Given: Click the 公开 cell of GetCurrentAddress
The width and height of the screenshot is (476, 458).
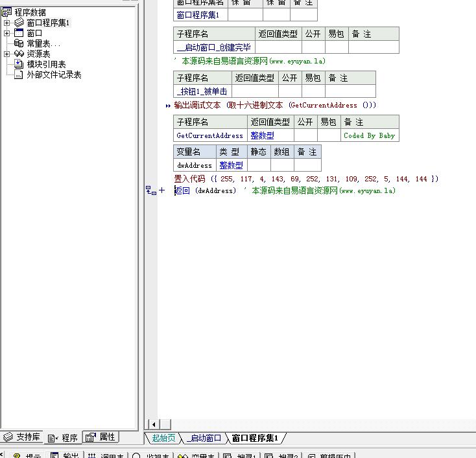Looking at the screenshot, I should (305, 135).
